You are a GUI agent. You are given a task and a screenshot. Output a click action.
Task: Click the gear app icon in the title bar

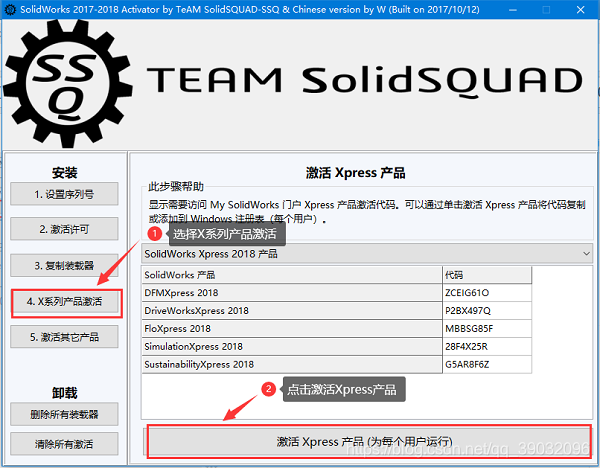10,10
